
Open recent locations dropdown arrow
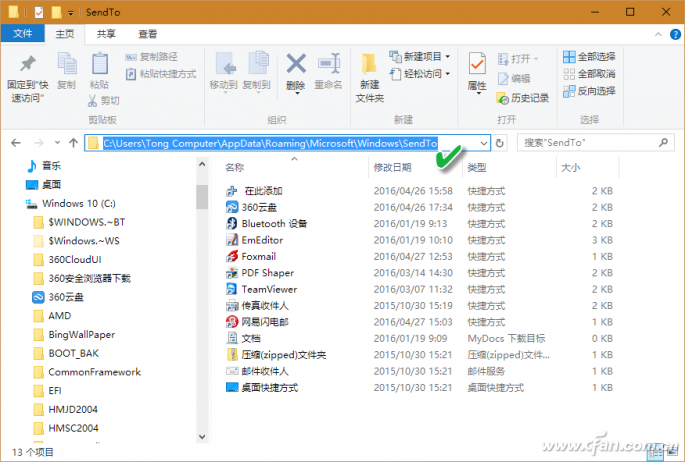pos(57,142)
